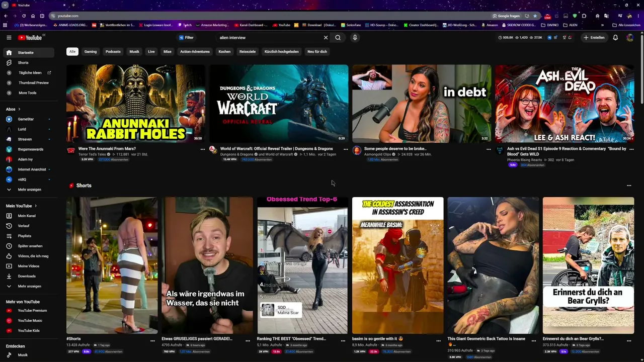Open the vidIQ subscription channel
This screenshot has height=362, width=644.
(29, 179)
